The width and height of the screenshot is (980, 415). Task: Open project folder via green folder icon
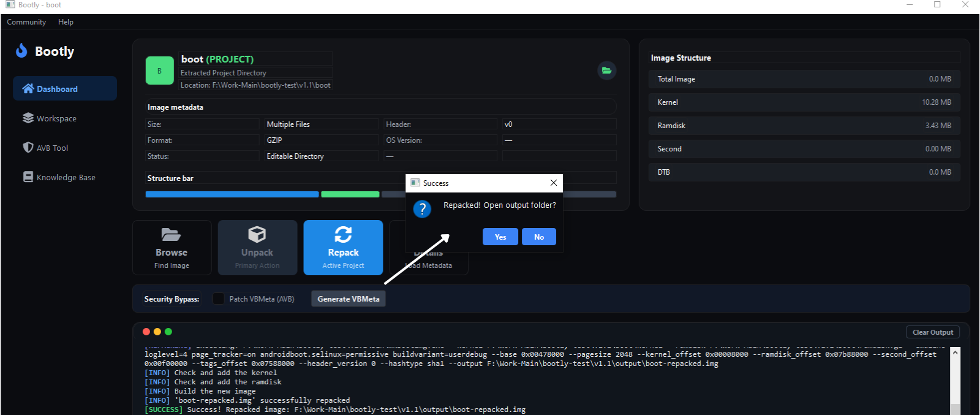coord(606,70)
